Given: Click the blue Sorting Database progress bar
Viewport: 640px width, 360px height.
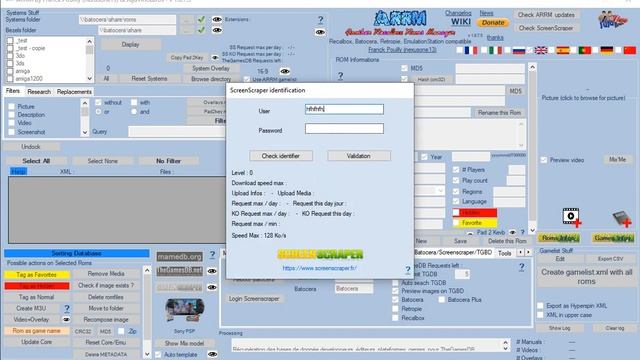Looking at the screenshot, I should click(76, 253).
